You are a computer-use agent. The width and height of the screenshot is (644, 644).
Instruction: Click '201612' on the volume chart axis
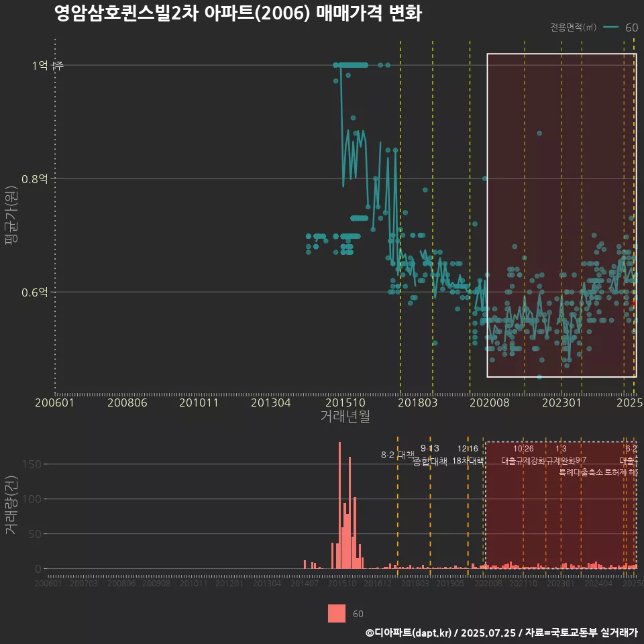[x=378, y=583]
